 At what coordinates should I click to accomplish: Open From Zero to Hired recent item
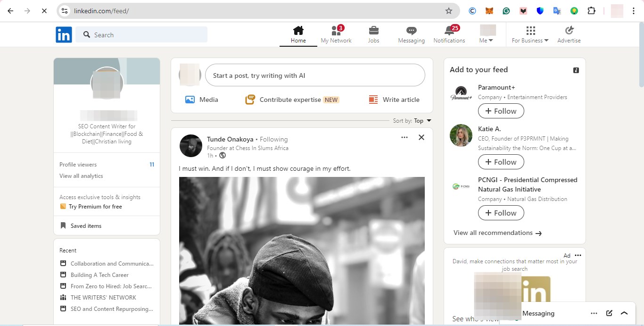click(x=107, y=286)
